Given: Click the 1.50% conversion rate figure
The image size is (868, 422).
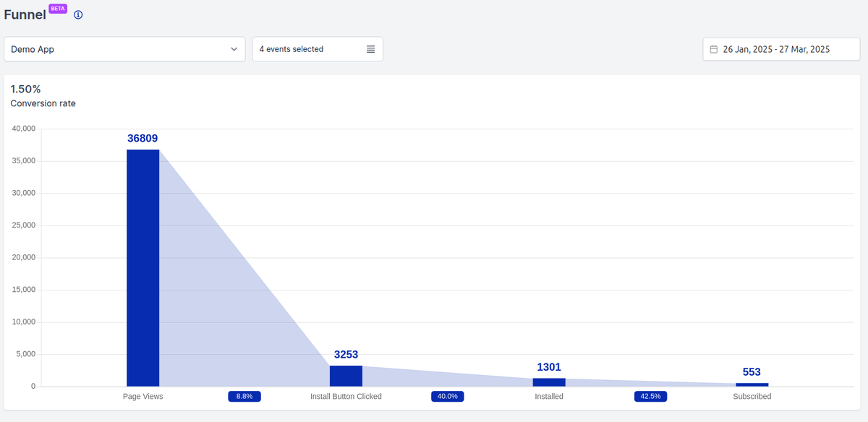Looking at the screenshot, I should click(x=24, y=89).
